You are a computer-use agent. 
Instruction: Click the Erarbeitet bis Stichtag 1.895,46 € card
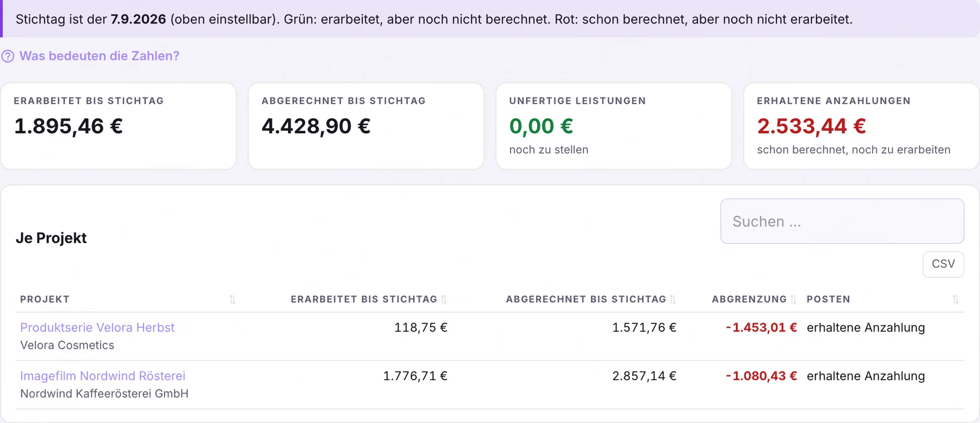[x=118, y=126]
